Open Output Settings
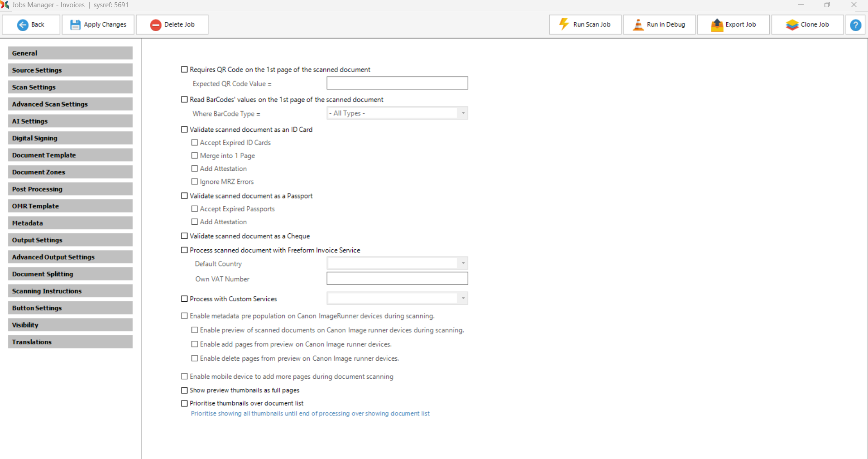868x459 pixels. (x=70, y=240)
